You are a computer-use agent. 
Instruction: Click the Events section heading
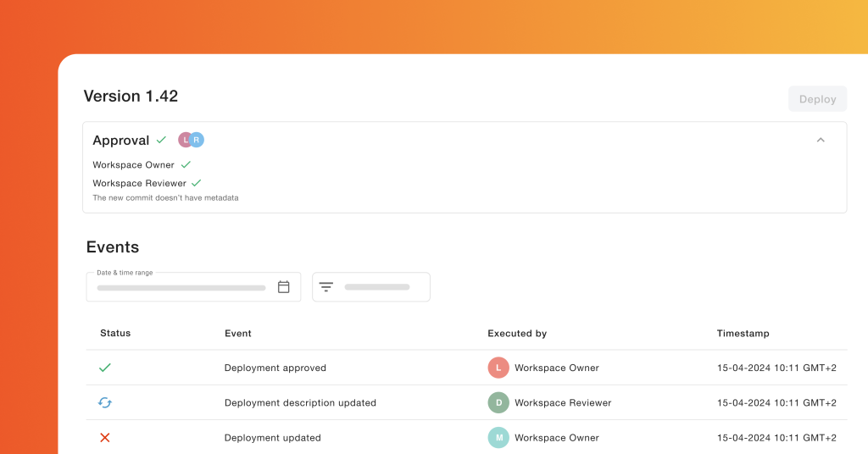click(x=113, y=246)
